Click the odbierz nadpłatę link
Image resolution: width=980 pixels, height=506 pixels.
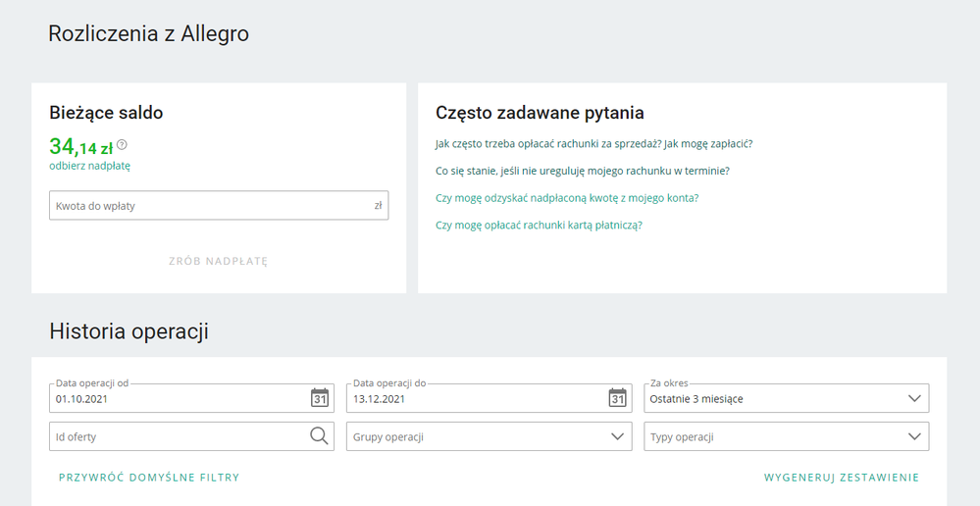pyautogui.click(x=90, y=166)
